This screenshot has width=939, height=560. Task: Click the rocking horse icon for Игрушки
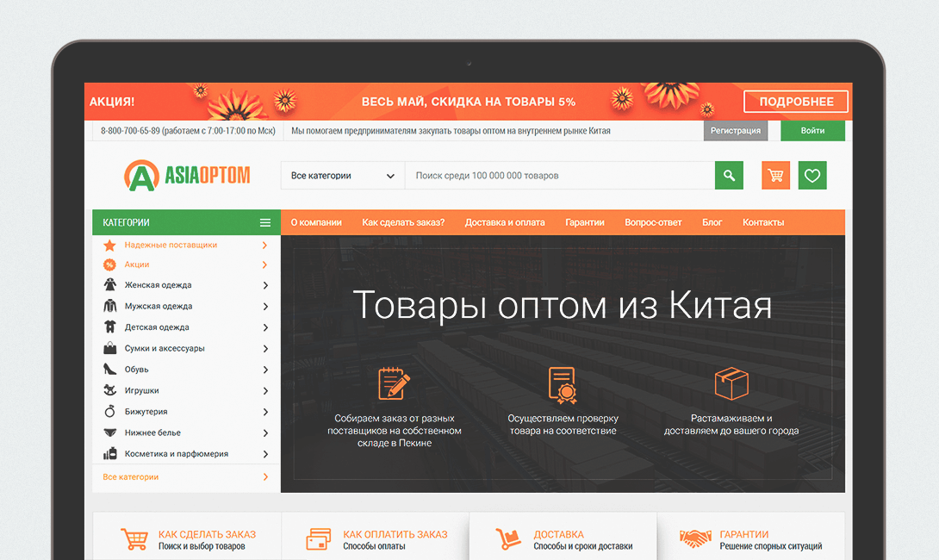point(109,390)
